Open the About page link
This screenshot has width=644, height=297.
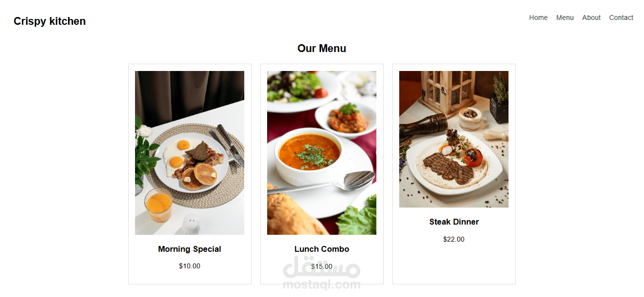(591, 17)
